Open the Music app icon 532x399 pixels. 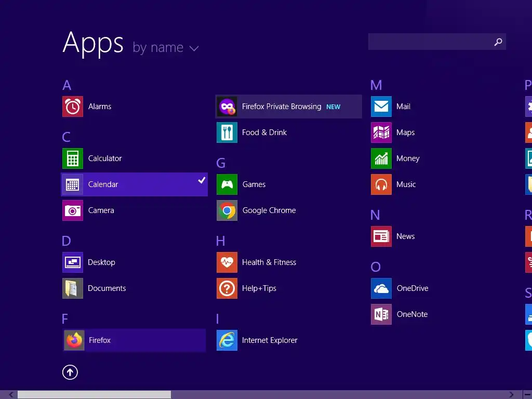pos(381,184)
